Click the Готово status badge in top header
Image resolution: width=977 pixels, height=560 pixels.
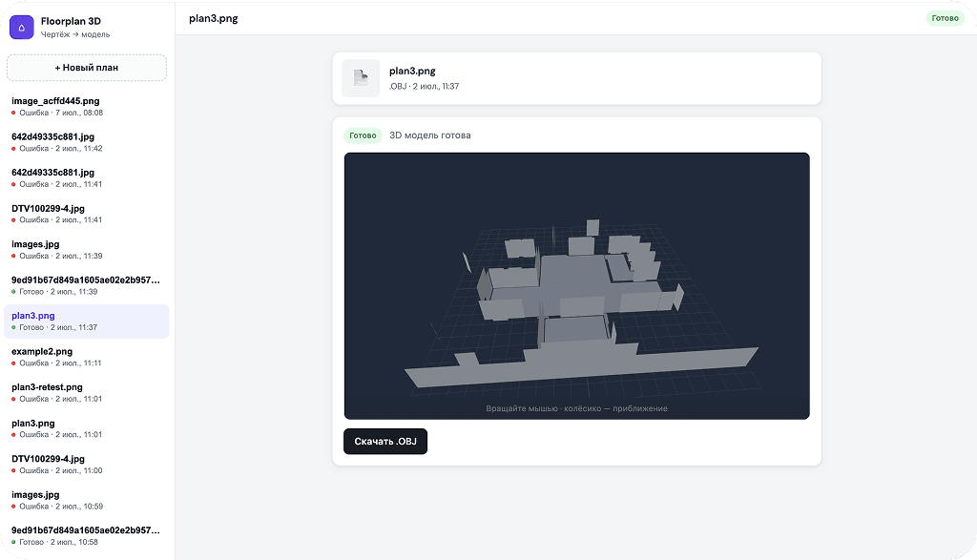(x=945, y=18)
